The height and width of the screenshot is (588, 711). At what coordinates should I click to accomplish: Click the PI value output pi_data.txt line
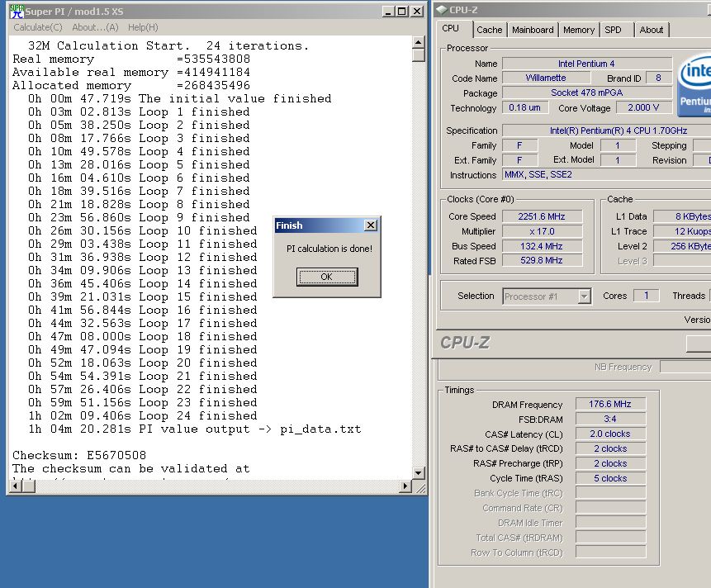tap(195, 429)
